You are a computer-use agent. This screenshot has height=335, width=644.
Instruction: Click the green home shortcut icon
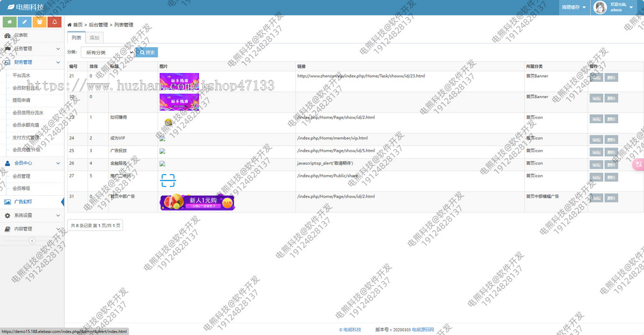10,22
